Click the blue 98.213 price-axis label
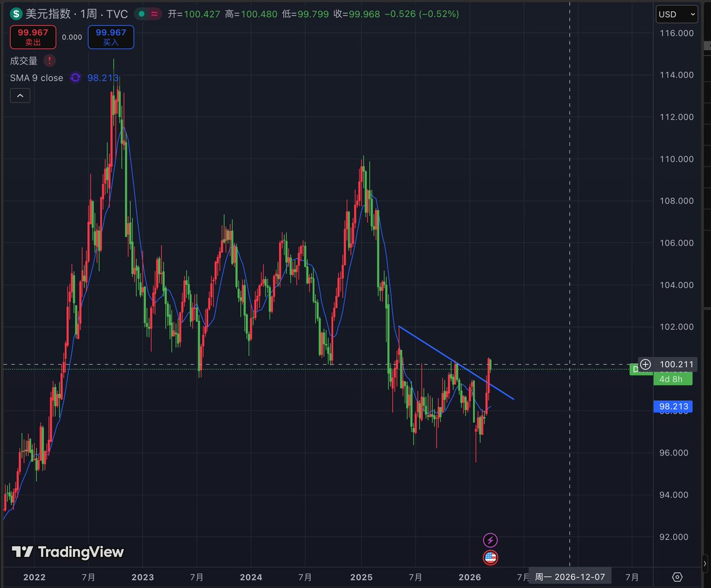711x588 pixels. point(672,406)
